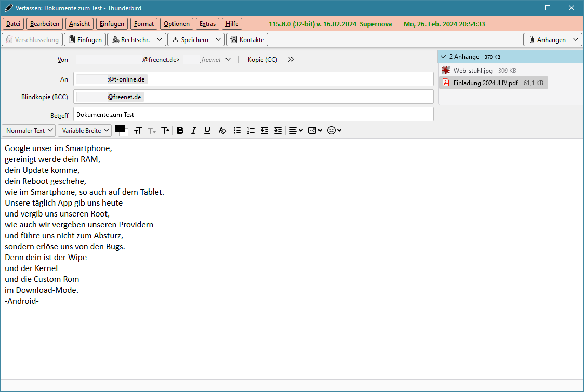
Task: Open the black text color swatch
Action: [120, 128]
